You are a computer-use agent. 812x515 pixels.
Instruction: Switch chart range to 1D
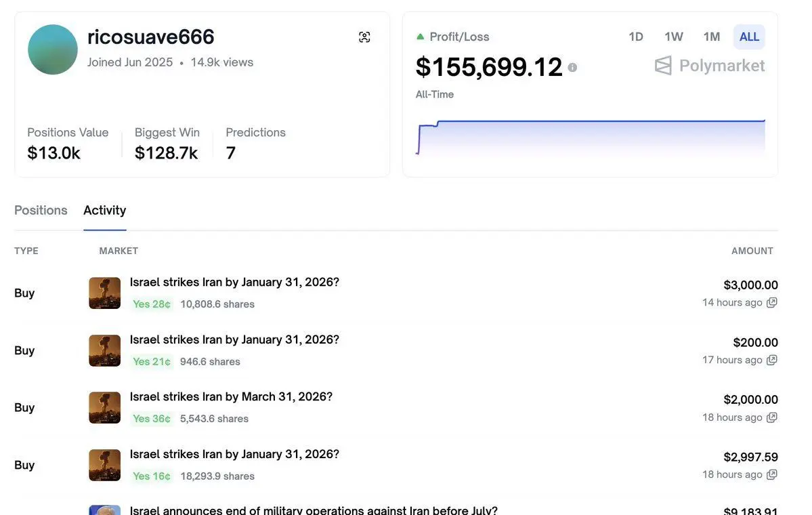coord(635,35)
